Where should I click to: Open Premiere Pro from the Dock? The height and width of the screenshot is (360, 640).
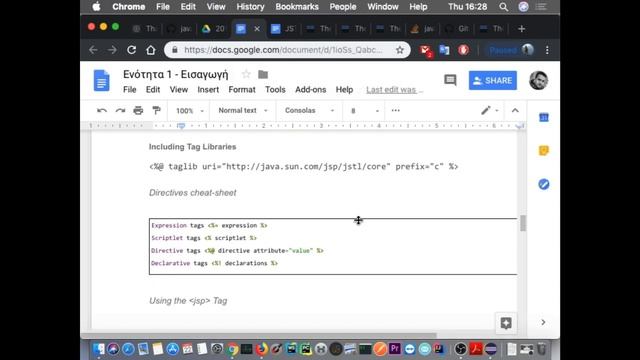click(395, 349)
